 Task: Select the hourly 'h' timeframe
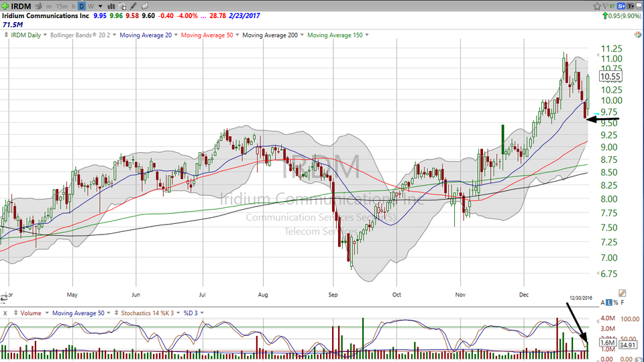74,7
